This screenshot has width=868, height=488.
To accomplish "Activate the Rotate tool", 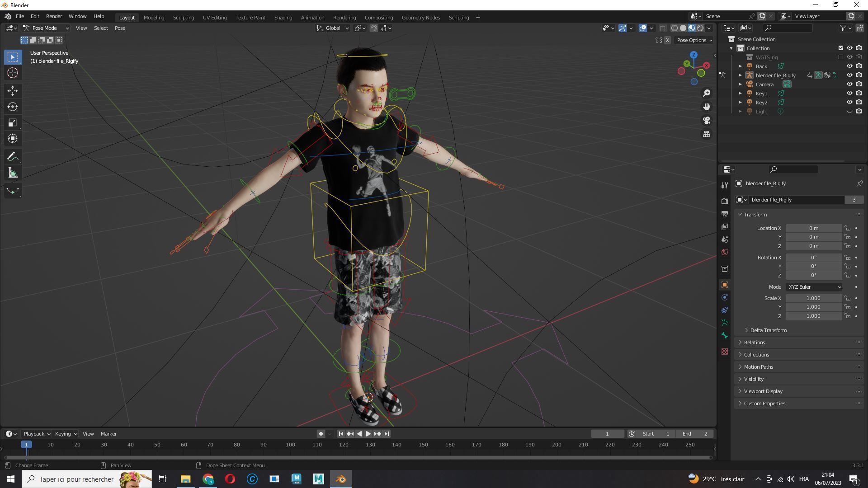I will coord(13,107).
